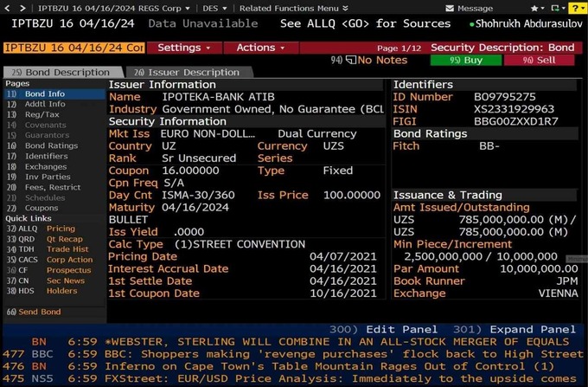Click the back navigation arrow

click(8, 8)
